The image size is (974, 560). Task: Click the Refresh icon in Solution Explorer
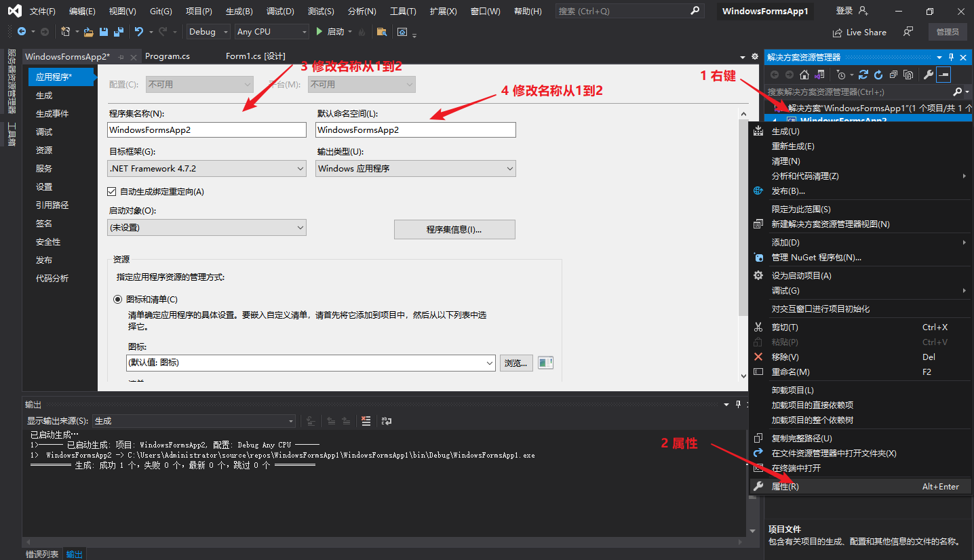pyautogui.click(x=878, y=75)
